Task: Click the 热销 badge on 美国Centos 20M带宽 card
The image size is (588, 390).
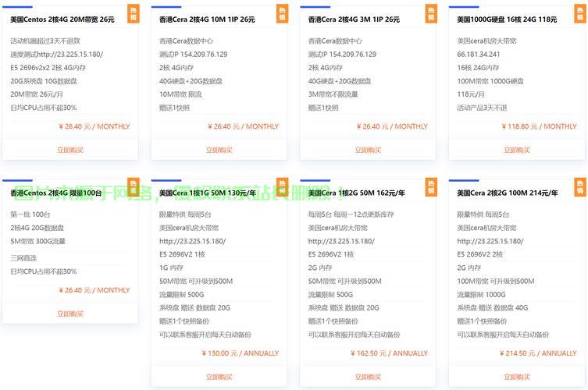Action: (x=132, y=15)
